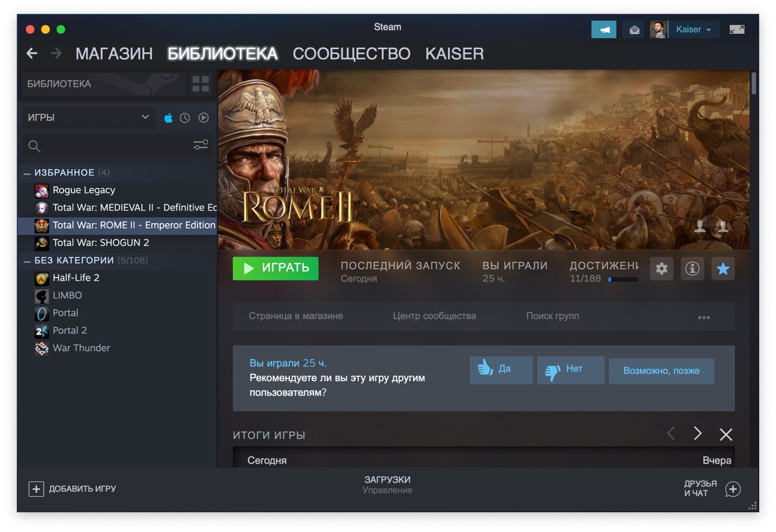
Task: Click the library search field
Action: [106, 146]
